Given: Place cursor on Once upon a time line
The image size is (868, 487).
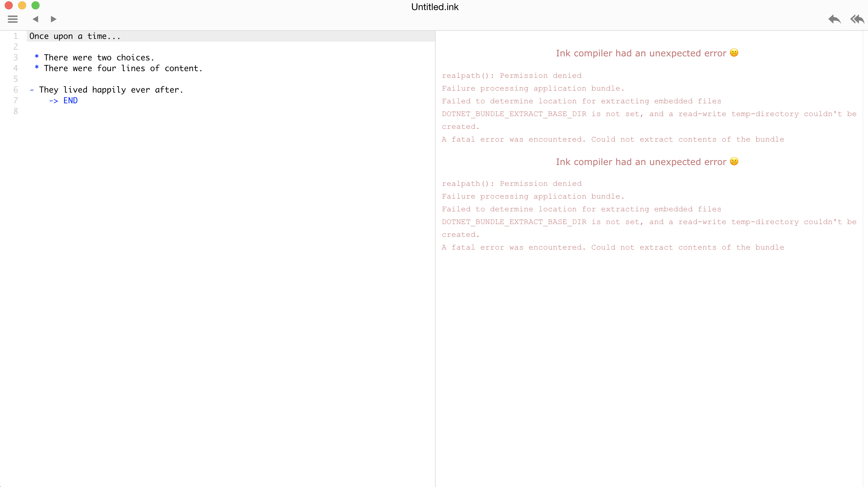Looking at the screenshot, I should tap(75, 36).
